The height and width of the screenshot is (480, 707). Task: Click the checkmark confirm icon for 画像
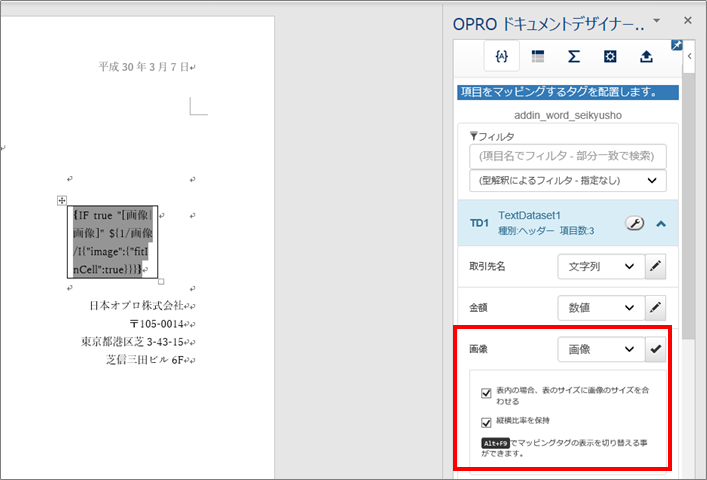655,349
